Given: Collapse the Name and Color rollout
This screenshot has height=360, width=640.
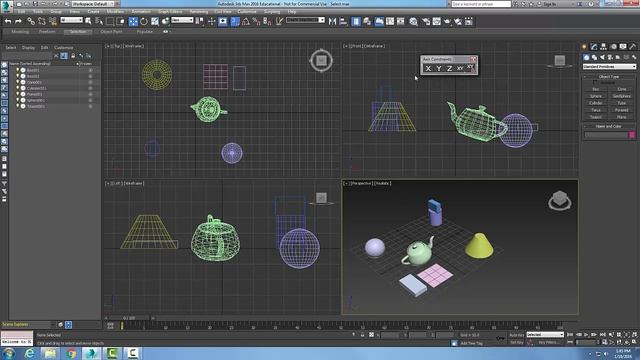Looking at the screenshot, I should (609, 127).
